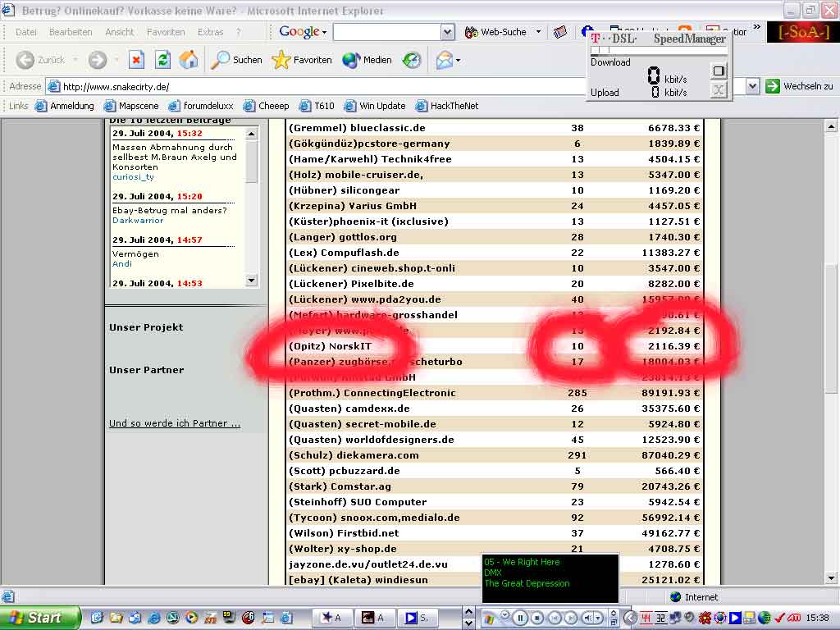Click the SpeedManager X button

(x=719, y=90)
